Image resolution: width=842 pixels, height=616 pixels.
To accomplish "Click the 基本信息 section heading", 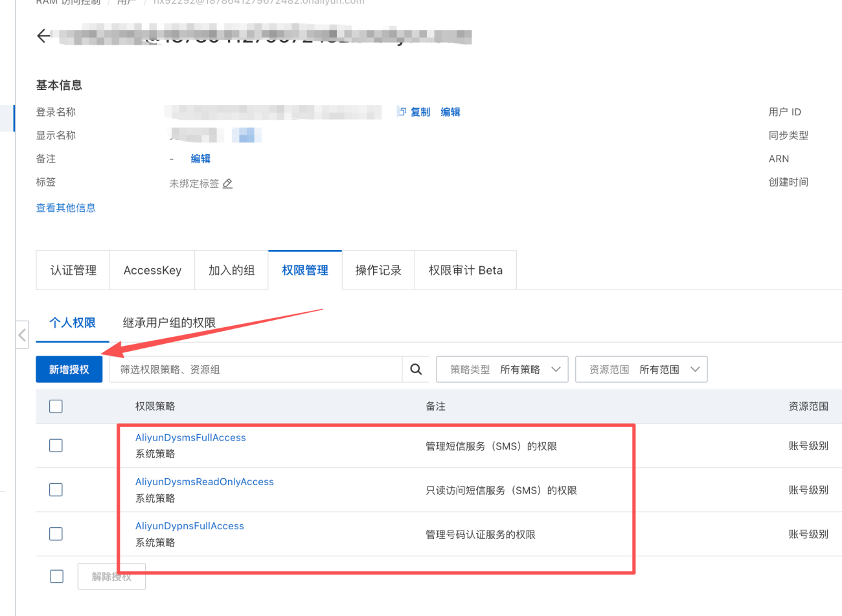I will (x=59, y=86).
